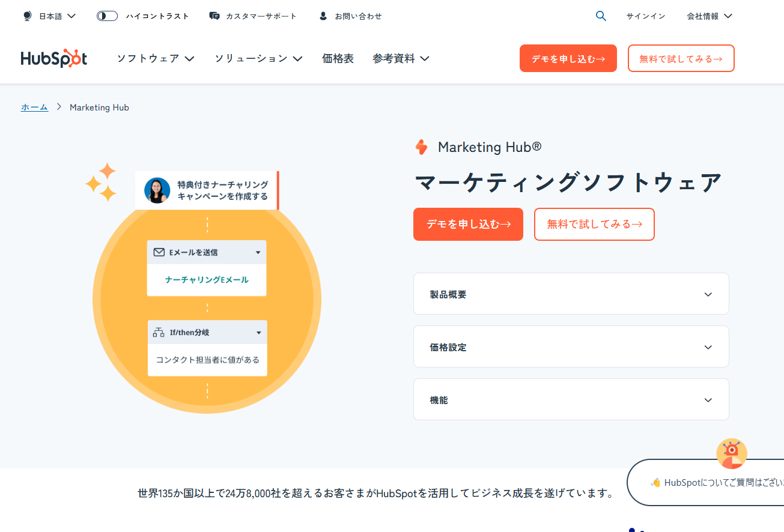The height and width of the screenshot is (532, 784).
Task: Click hero デモを申し込む orange button
Action: [x=468, y=224]
